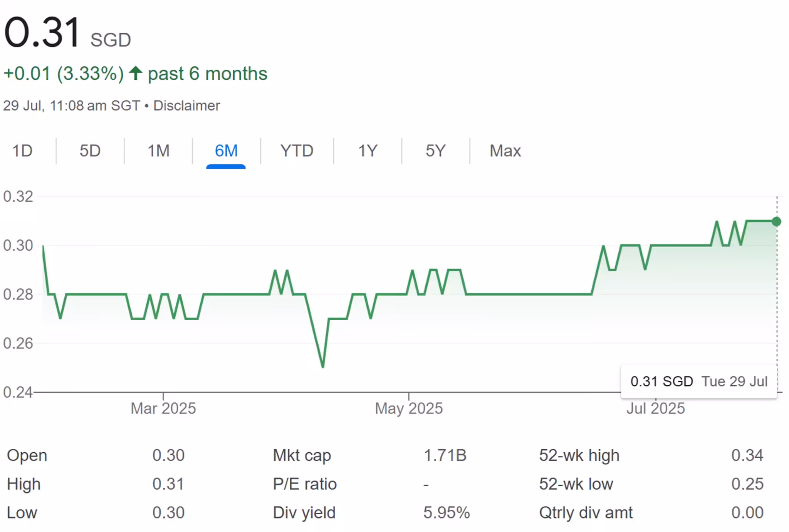Screen dimensions: 789x532
Task: Click the active 6M tab
Action: pyautogui.click(x=226, y=151)
